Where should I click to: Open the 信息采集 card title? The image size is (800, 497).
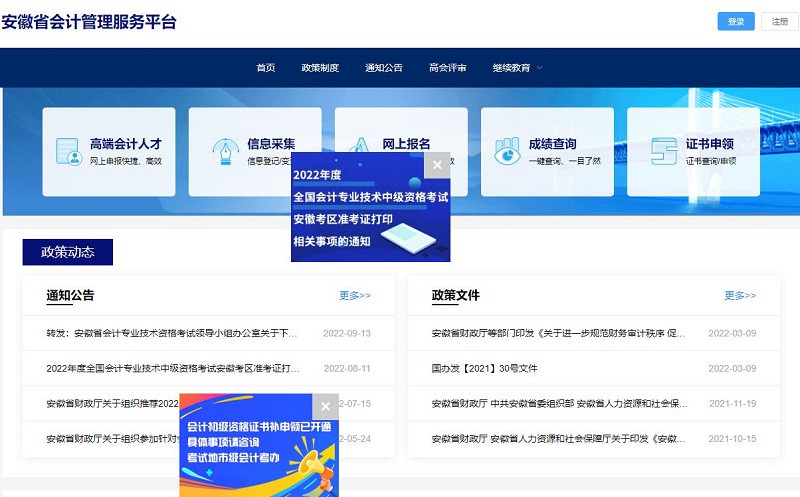pyautogui.click(x=271, y=144)
